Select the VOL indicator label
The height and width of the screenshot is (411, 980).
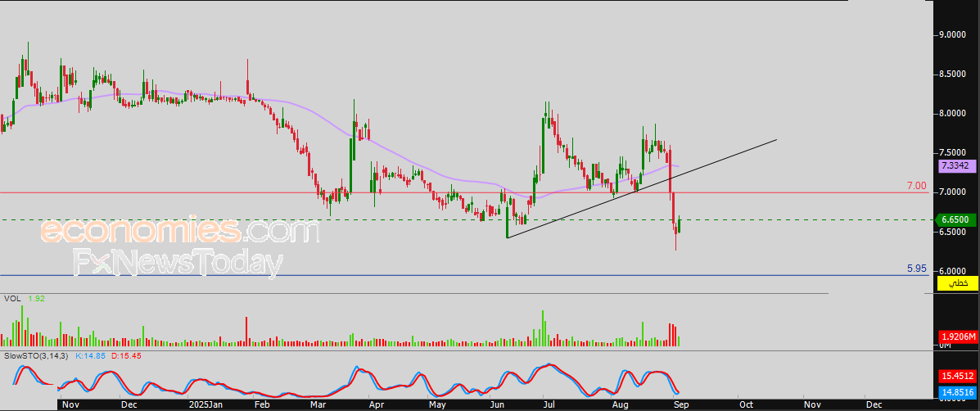click(x=12, y=299)
